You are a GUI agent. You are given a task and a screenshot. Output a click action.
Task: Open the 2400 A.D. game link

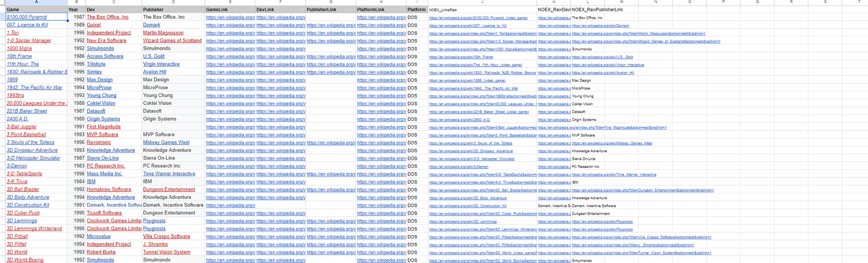point(17,119)
